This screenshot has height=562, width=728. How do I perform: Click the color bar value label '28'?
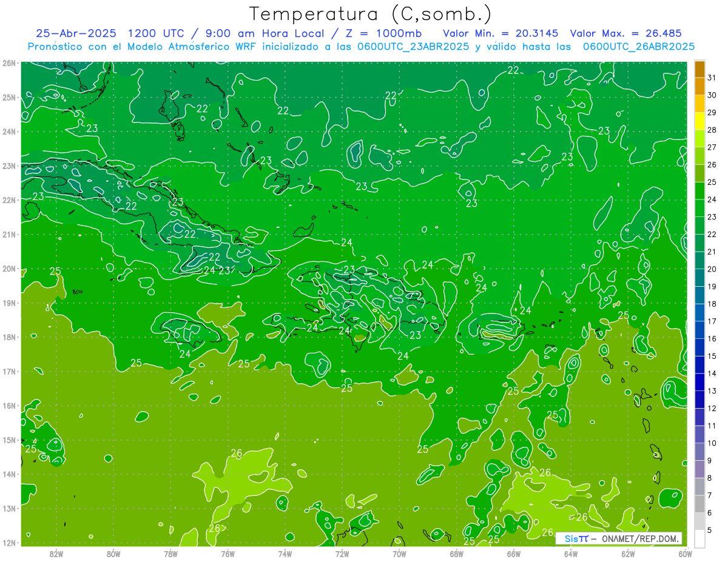pos(712,130)
